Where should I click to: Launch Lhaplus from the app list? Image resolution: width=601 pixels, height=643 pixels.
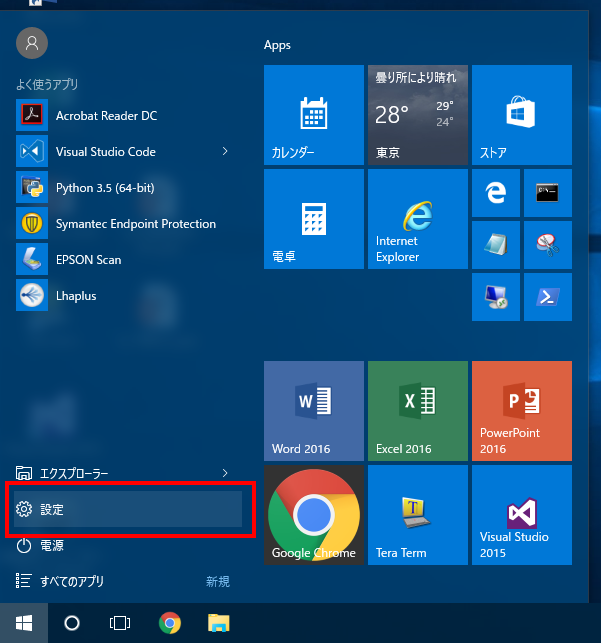123,296
